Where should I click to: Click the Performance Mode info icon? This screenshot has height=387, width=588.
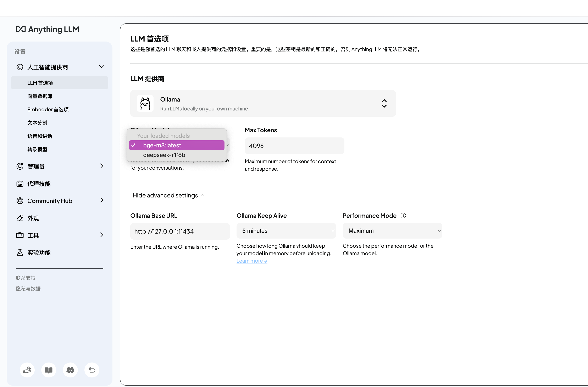click(403, 216)
